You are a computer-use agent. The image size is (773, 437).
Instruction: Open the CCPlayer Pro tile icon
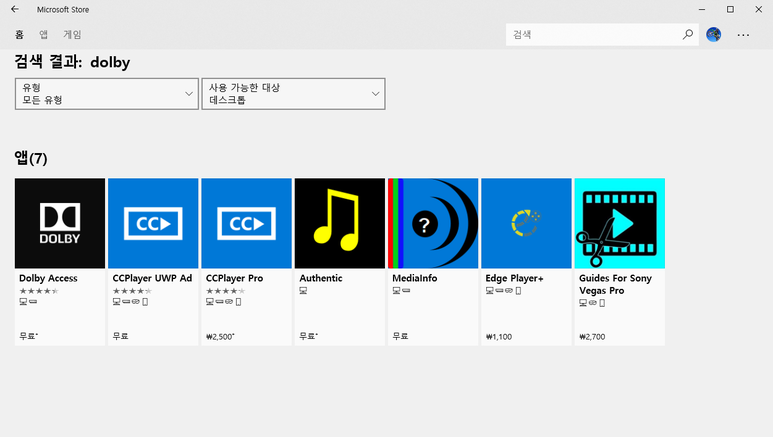(x=246, y=223)
